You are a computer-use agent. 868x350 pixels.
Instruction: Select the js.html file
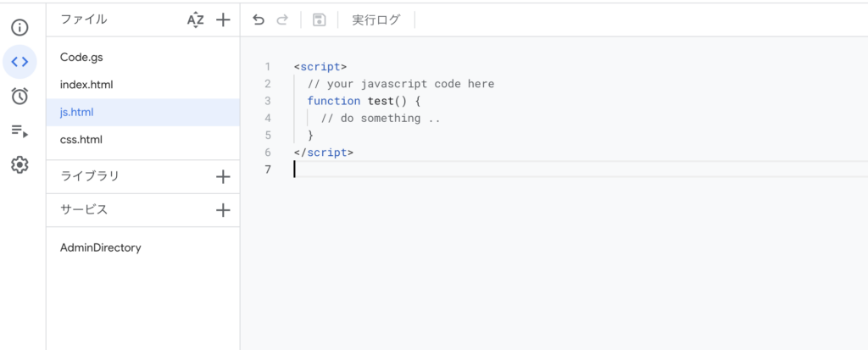[x=142, y=113]
